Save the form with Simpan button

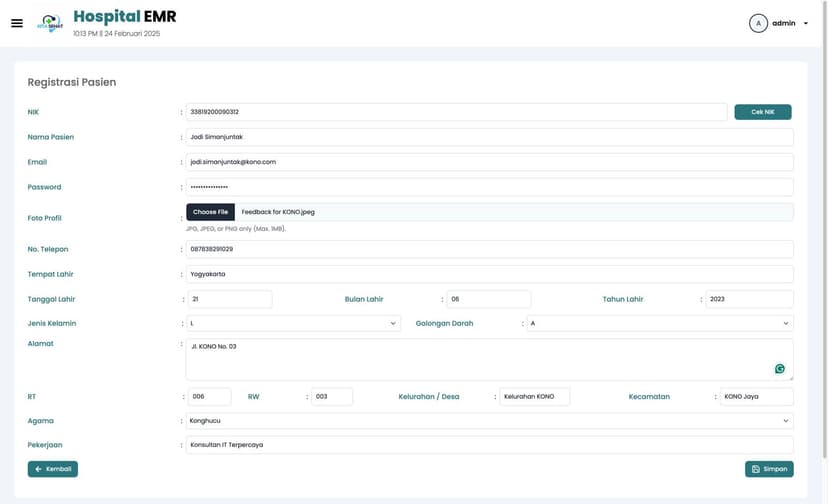768,469
